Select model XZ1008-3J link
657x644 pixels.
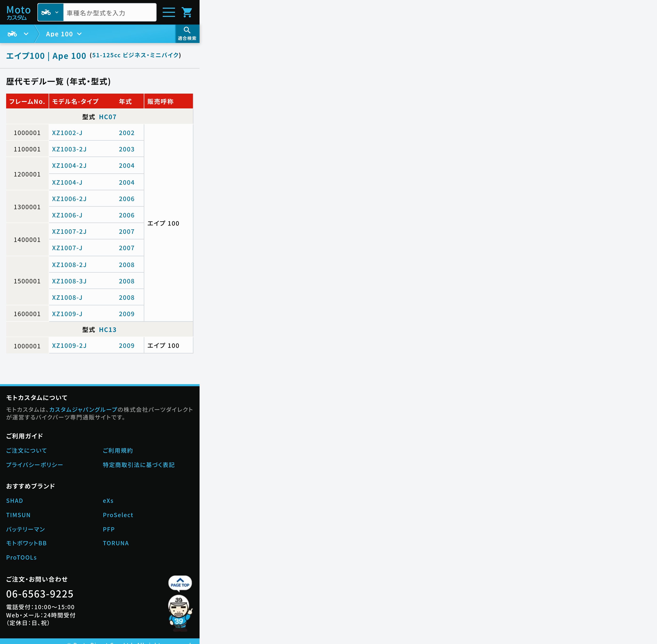[69, 281]
